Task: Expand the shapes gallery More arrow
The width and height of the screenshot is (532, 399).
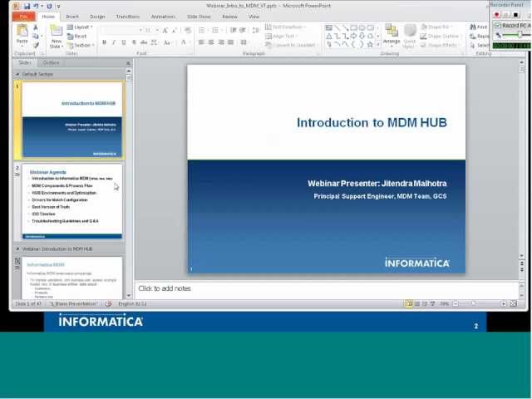Action: 378,44
